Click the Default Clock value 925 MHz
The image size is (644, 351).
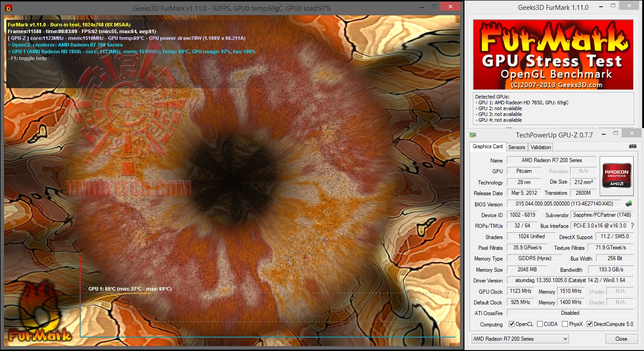click(521, 302)
